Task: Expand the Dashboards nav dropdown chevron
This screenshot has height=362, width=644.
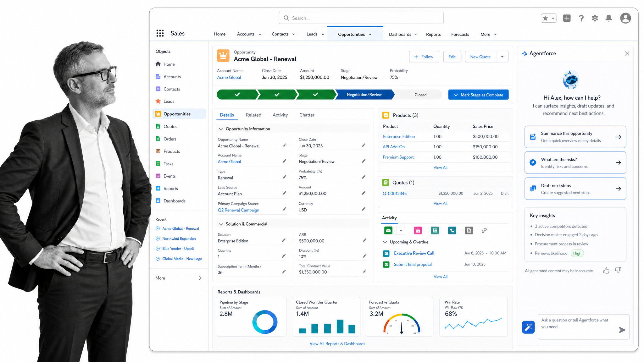Action: coord(416,34)
